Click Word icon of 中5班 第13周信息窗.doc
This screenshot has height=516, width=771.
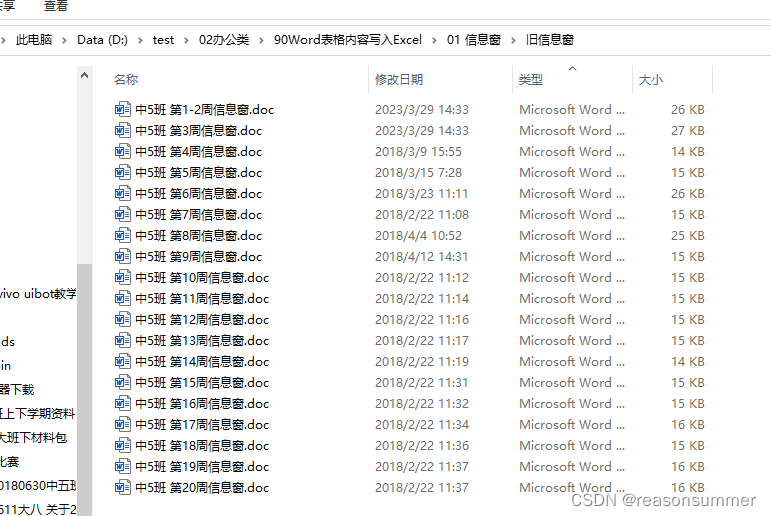point(122,340)
